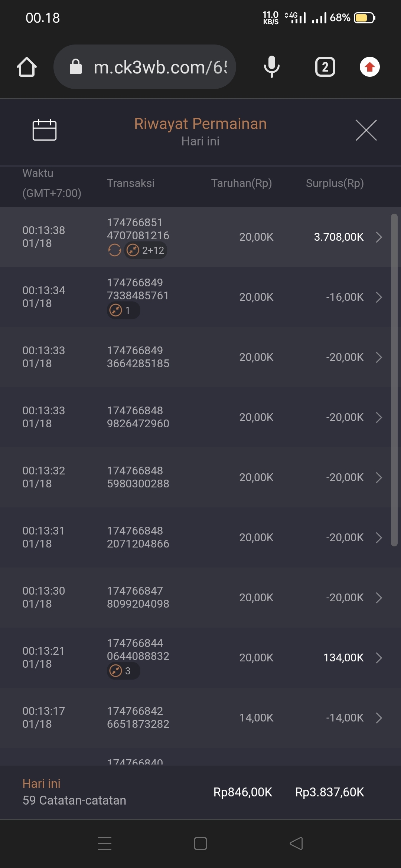401x868 pixels.
Task: Expand the 134,00K surplus row chevron
Action: pyautogui.click(x=379, y=658)
